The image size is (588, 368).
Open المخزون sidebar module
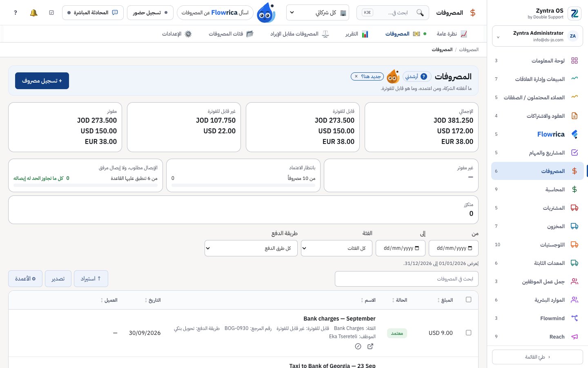coord(537,226)
